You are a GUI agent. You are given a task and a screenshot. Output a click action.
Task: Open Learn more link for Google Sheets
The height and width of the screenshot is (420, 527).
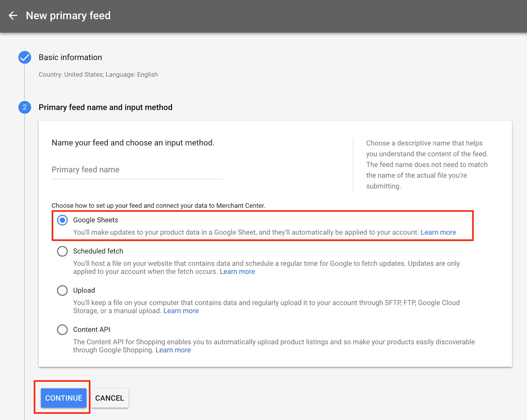pyautogui.click(x=438, y=232)
